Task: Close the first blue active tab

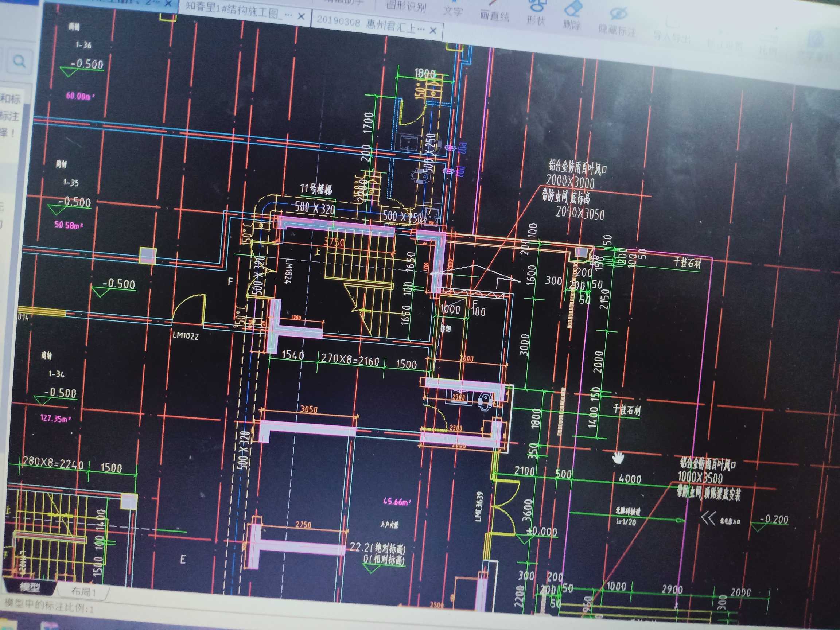Action: coord(168,4)
